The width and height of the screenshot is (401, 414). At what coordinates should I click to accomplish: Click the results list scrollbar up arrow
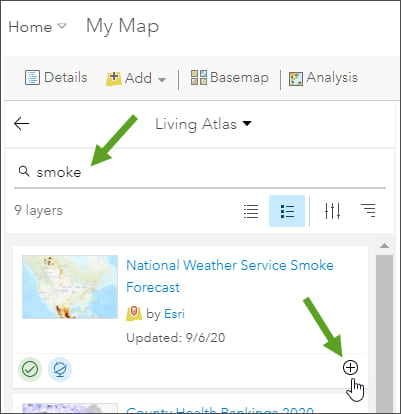pyautogui.click(x=384, y=246)
